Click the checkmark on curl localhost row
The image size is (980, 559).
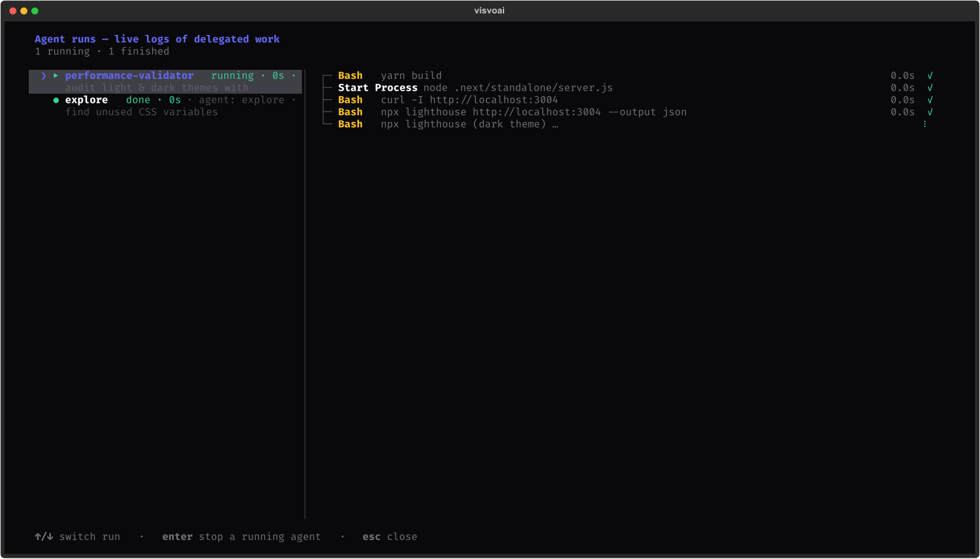[930, 100]
